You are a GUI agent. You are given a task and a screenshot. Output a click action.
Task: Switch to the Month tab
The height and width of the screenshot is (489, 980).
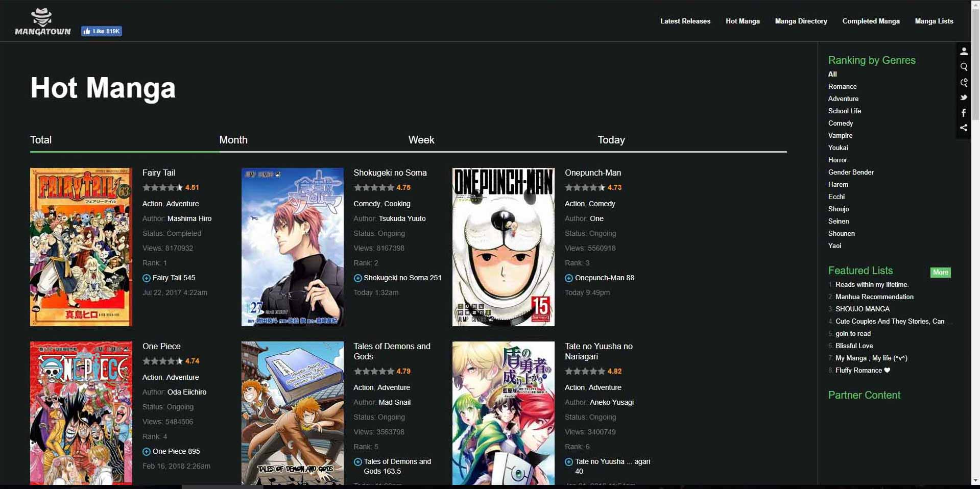tap(233, 140)
